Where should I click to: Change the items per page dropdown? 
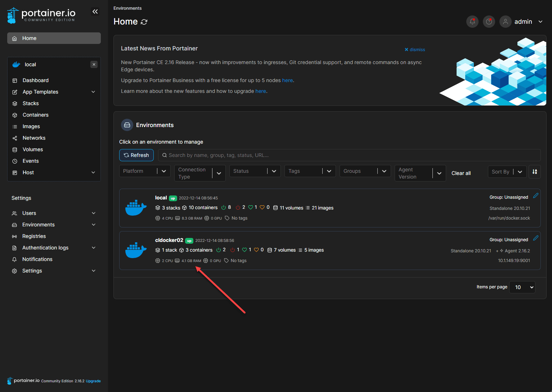[x=522, y=287]
